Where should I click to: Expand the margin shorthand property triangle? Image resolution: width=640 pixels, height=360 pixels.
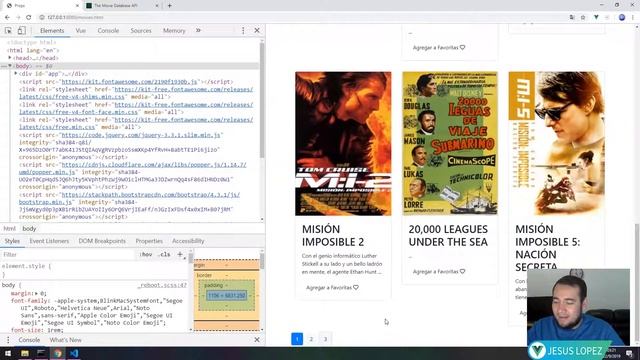pyautogui.click(x=36, y=293)
